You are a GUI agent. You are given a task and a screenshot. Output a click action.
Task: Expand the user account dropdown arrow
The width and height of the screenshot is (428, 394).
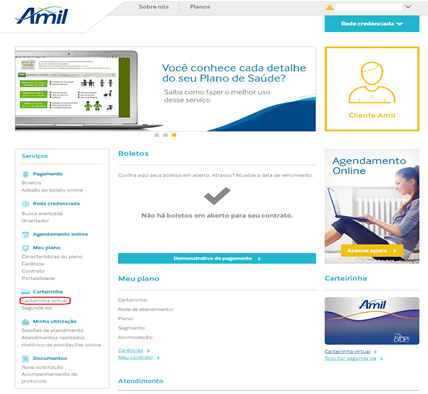(408, 7)
